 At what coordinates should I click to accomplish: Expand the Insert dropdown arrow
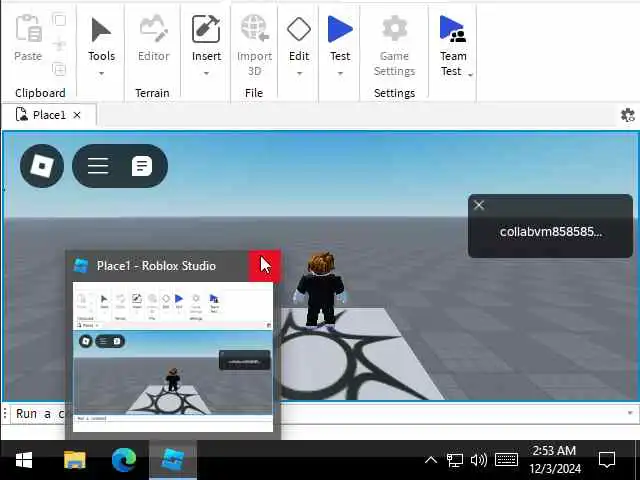pos(206,73)
